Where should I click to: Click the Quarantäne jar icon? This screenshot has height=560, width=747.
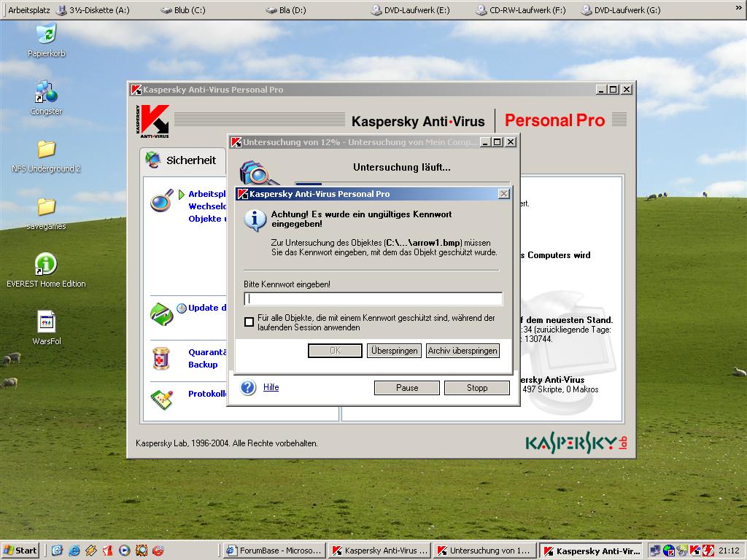pos(161,358)
